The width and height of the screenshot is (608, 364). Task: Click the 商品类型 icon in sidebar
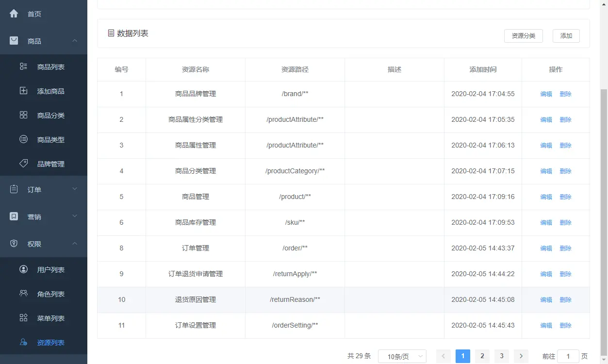click(23, 139)
